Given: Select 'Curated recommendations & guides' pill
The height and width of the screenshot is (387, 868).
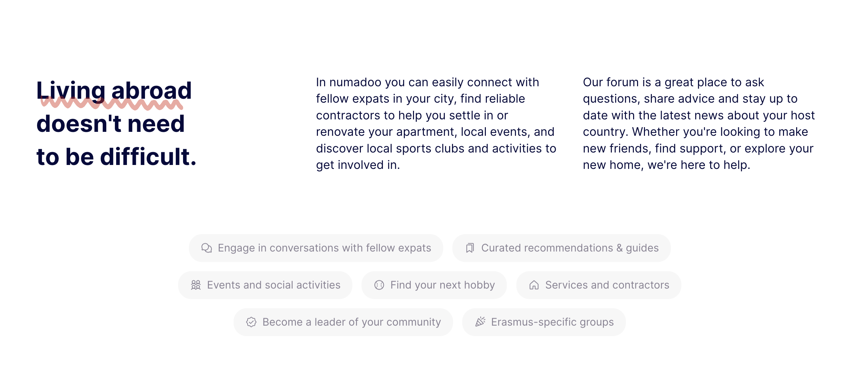Looking at the screenshot, I should tap(561, 248).
